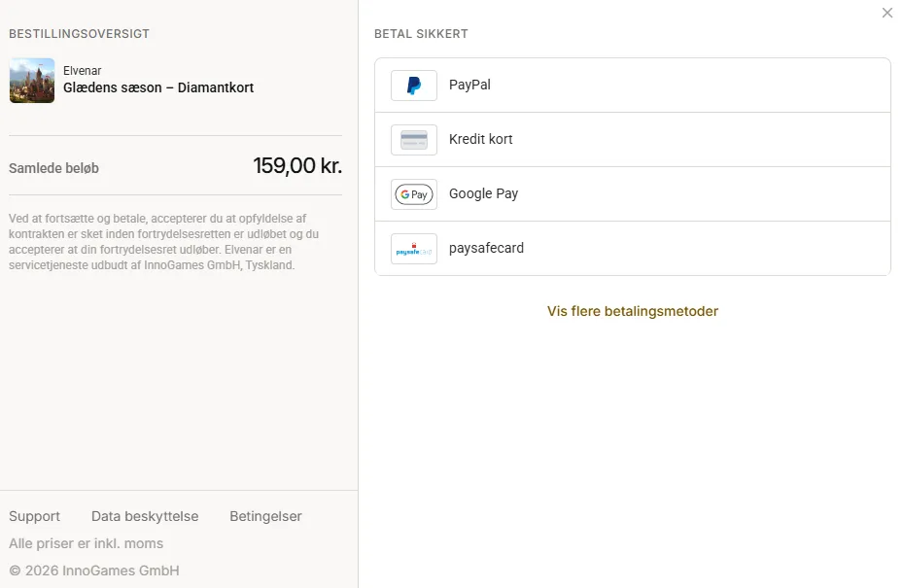
Task: Select PayPal payment option label
Action: click(x=469, y=85)
